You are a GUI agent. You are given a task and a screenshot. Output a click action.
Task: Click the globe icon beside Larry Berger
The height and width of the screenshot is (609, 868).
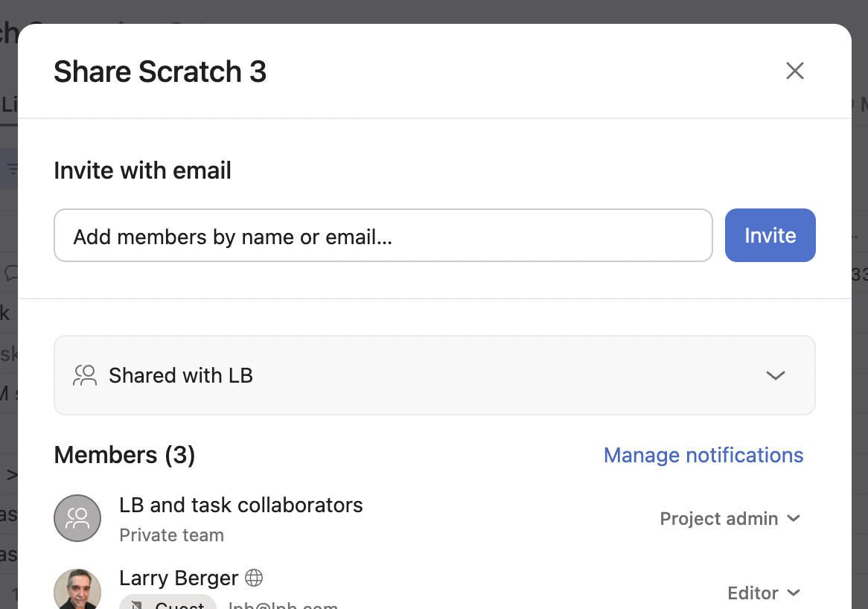pyautogui.click(x=254, y=578)
